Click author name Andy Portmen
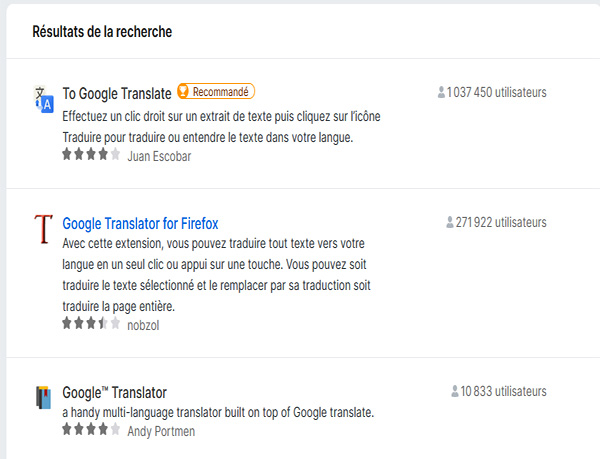The height and width of the screenshot is (459, 600). tap(161, 431)
